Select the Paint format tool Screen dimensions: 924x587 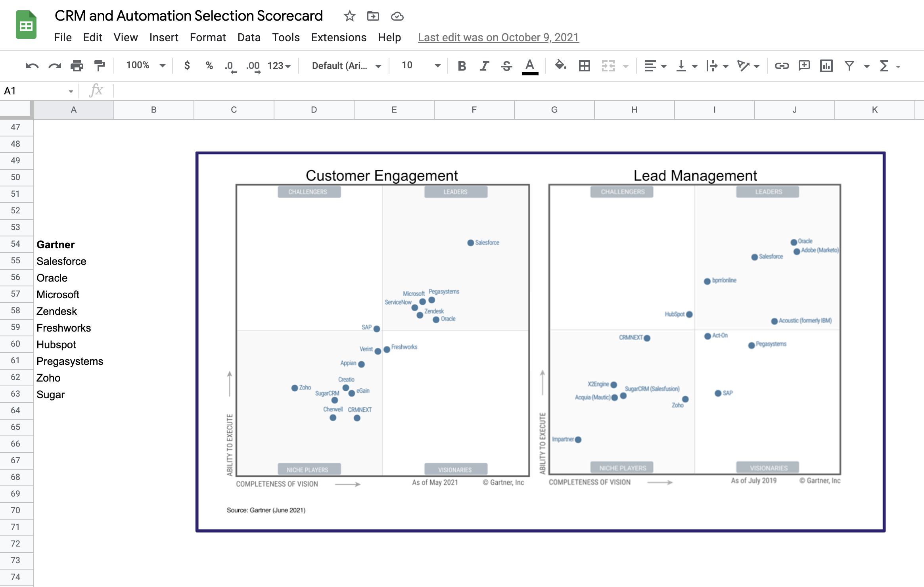[99, 66]
